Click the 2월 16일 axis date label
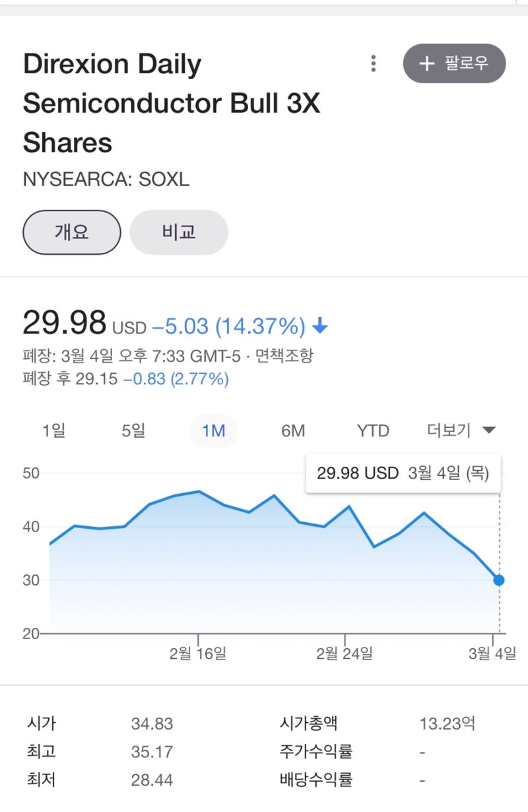Image resolution: width=528 pixels, height=812 pixels. tap(198, 654)
